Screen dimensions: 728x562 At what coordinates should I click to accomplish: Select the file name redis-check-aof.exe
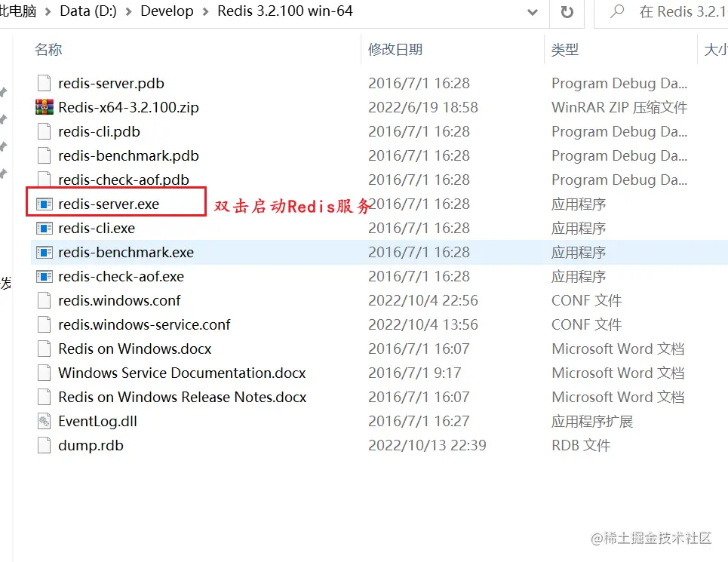(121, 277)
